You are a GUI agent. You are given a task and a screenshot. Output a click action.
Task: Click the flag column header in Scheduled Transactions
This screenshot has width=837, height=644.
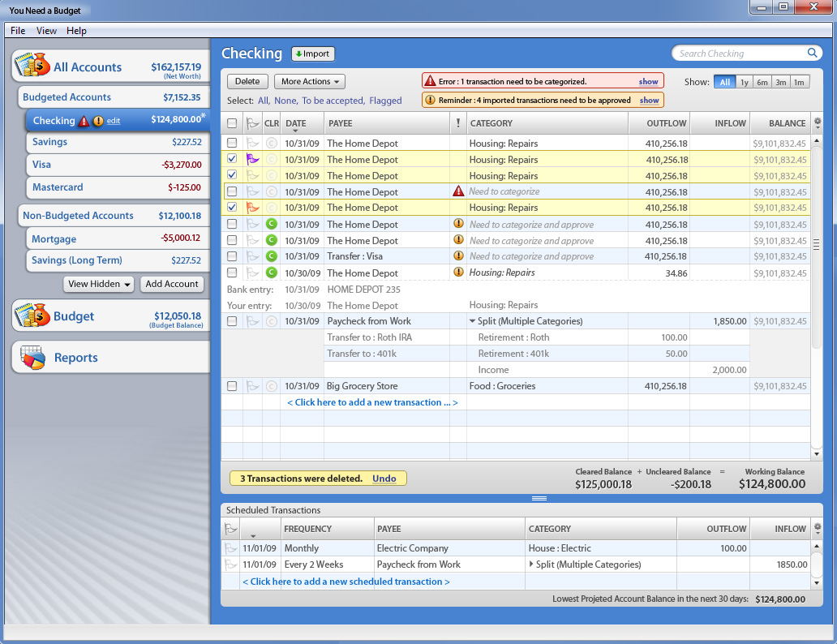point(230,529)
